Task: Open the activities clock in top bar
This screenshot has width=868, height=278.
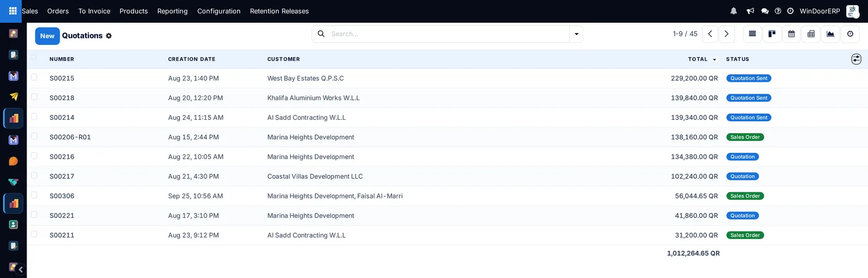Action: click(790, 11)
